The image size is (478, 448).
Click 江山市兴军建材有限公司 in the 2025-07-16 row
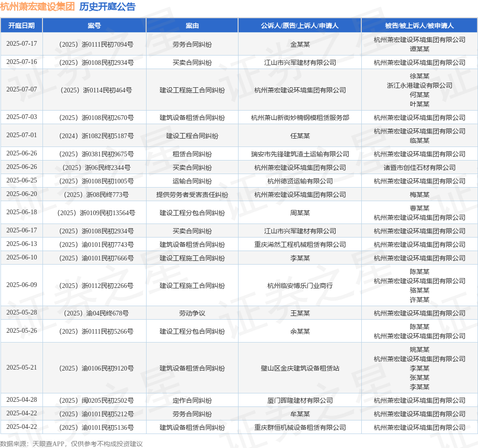tap(300, 63)
